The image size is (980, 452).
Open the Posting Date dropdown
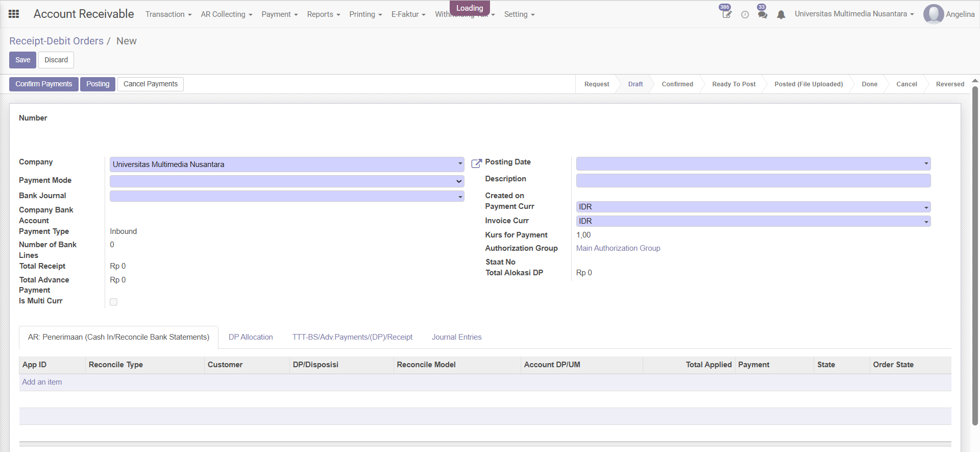click(x=753, y=163)
